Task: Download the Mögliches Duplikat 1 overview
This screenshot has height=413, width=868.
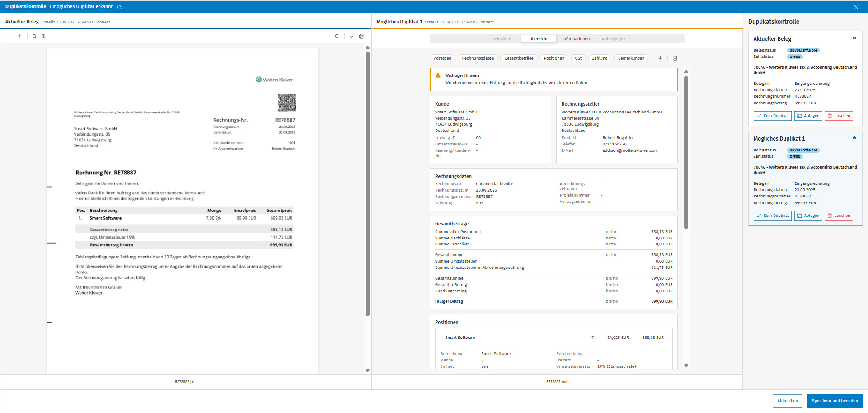Action: [x=660, y=58]
